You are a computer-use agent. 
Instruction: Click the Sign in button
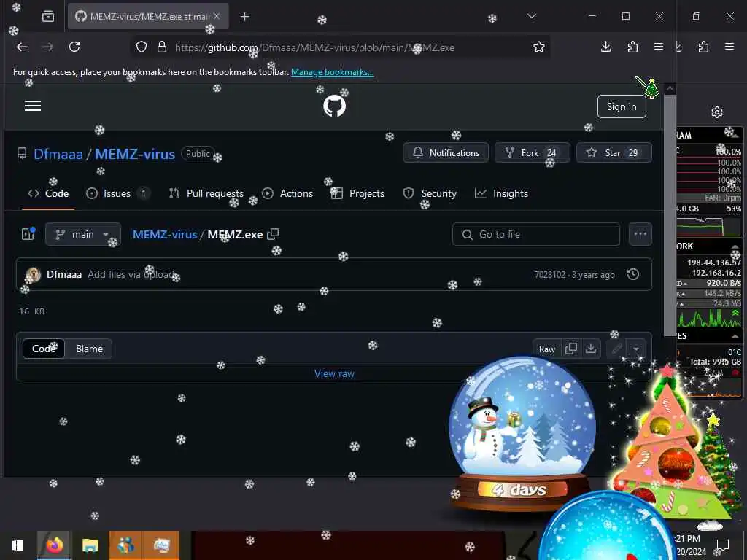tap(622, 106)
